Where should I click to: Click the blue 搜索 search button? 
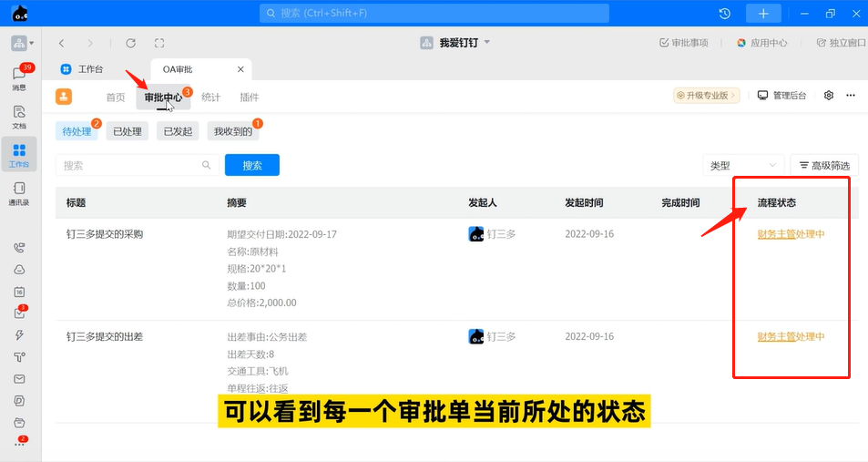click(x=251, y=165)
